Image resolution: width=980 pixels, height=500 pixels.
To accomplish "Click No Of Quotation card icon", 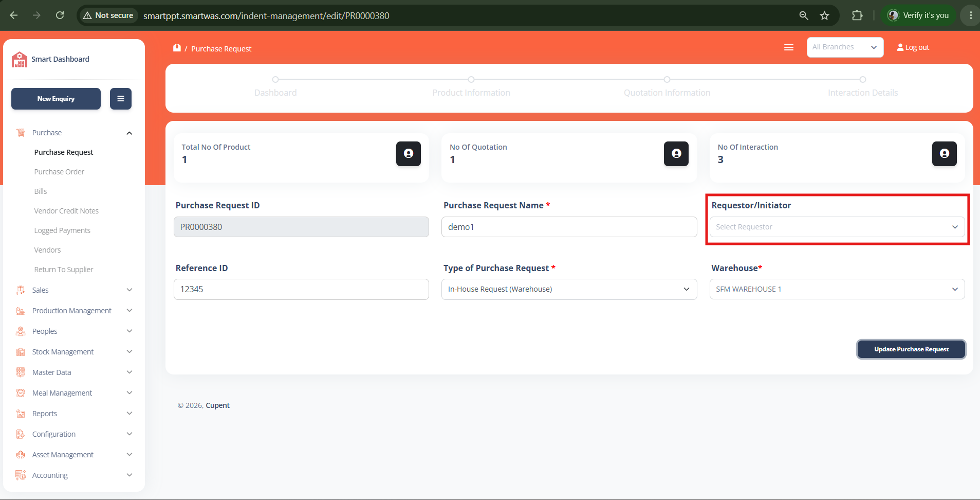I will point(676,154).
